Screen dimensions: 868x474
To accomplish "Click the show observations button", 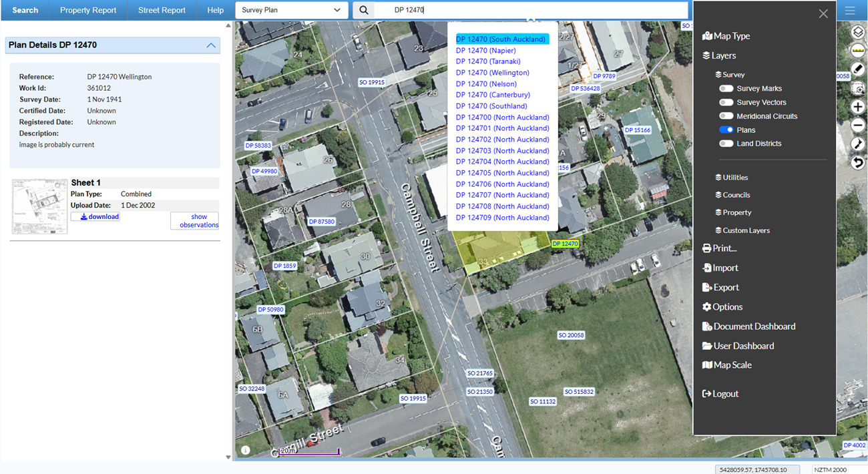I will click(194, 221).
